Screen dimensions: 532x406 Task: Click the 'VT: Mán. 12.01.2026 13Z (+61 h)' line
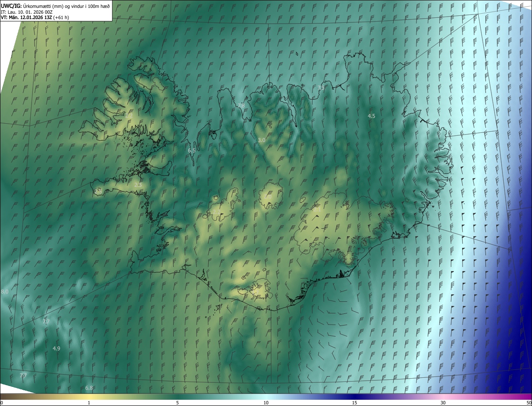coord(35,17)
